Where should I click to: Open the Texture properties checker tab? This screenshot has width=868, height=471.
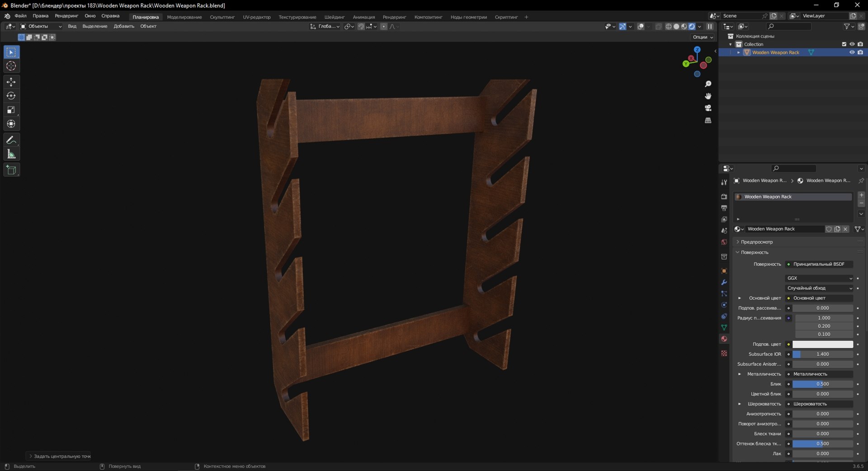click(x=724, y=353)
